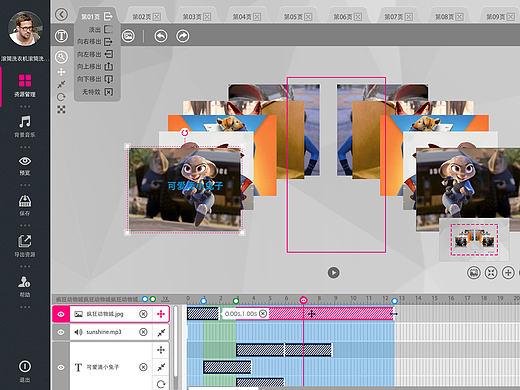Undo the last action
This screenshot has width=520, height=390.
[x=161, y=36]
